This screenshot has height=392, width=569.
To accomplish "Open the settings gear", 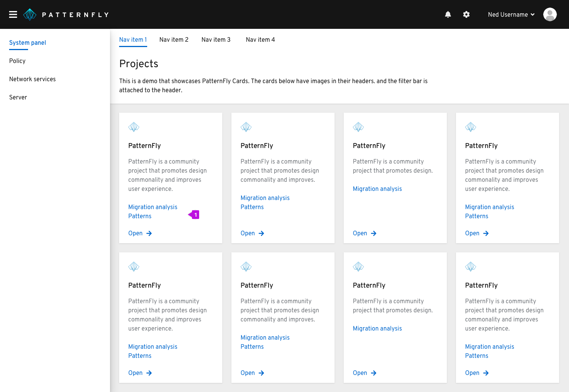I will coord(467,14).
